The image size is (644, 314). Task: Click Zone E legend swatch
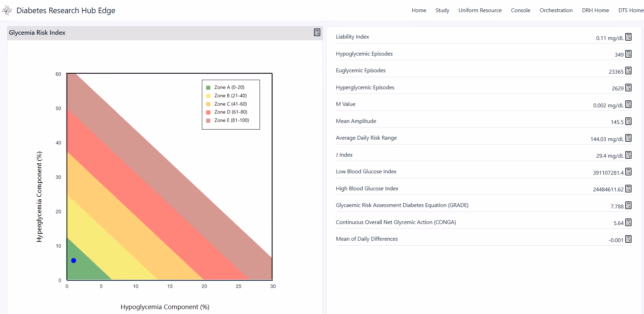(208, 121)
